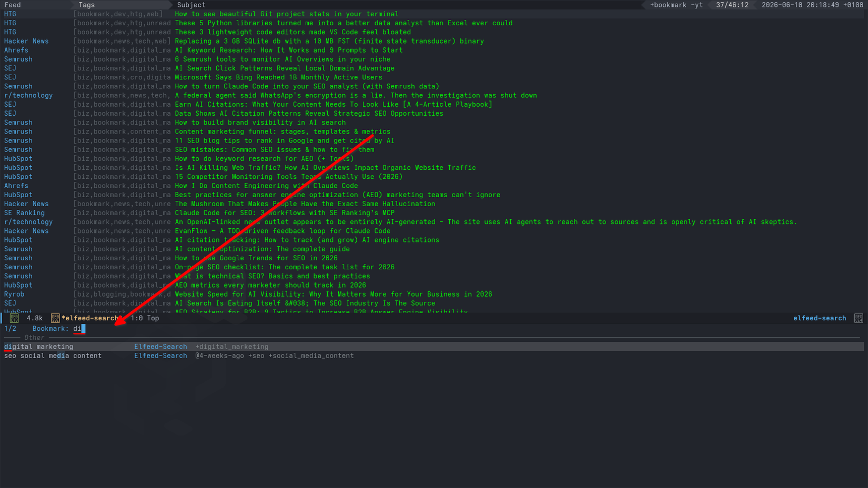Open Content marketing funnel entry
The width and height of the screenshot is (868, 488).
(282, 131)
